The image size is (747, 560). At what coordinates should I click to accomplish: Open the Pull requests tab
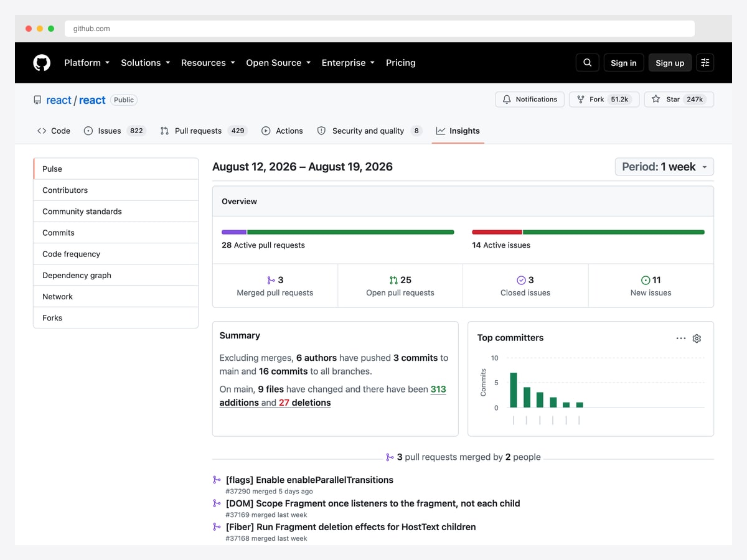[204, 131]
